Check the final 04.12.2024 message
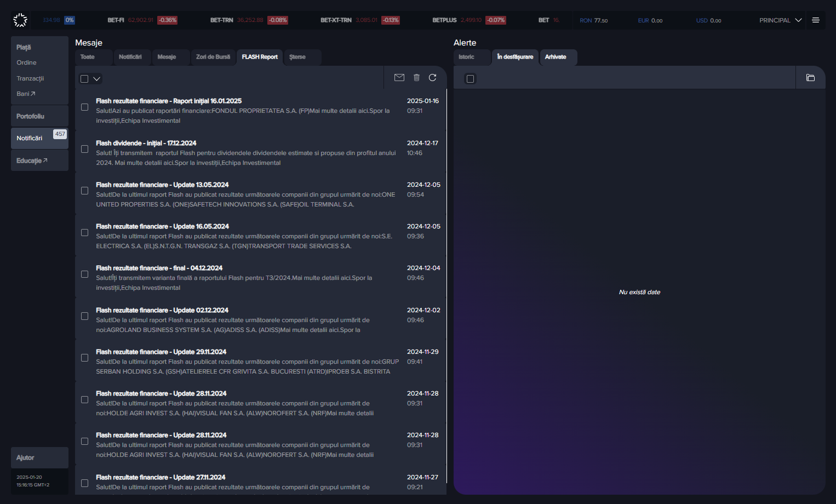836x504 pixels. [84, 274]
